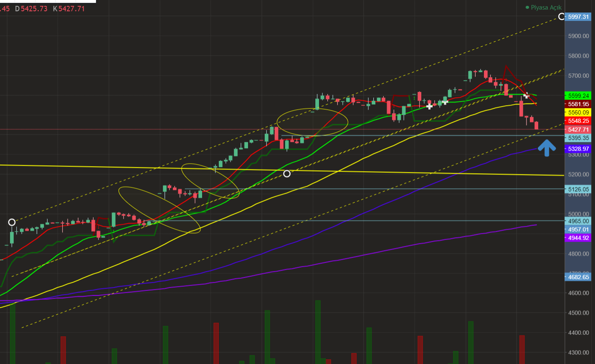Click the 4957.01 price label

pyautogui.click(x=578, y=230)
